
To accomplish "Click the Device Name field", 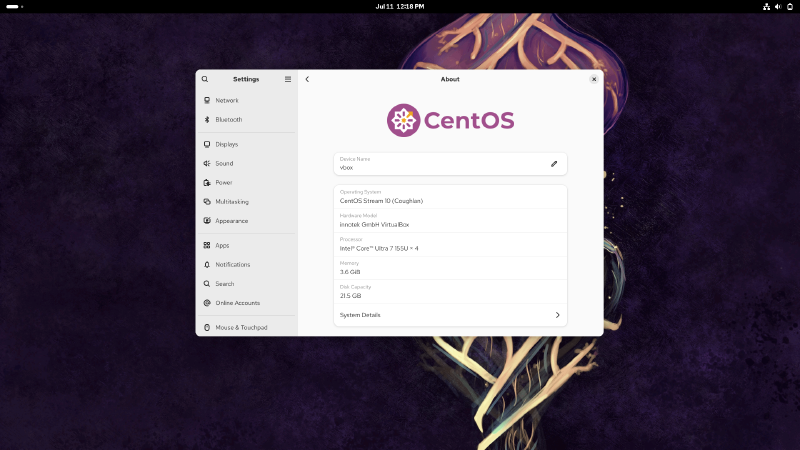I will click(x=440, y=164).
